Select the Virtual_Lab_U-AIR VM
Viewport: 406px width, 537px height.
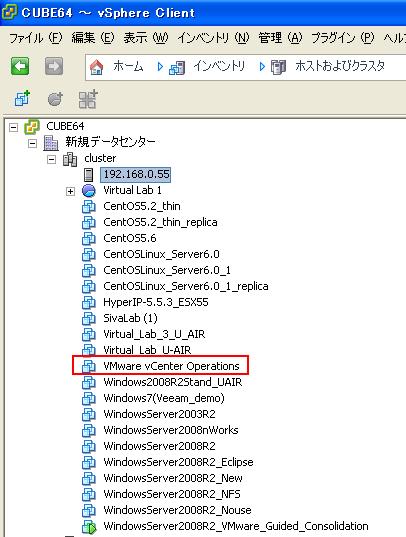[147, 350]
